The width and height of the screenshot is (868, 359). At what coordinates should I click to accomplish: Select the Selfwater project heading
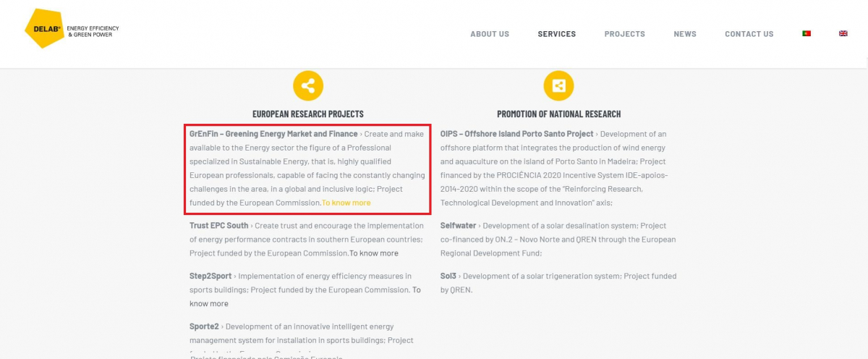point(459,226)
